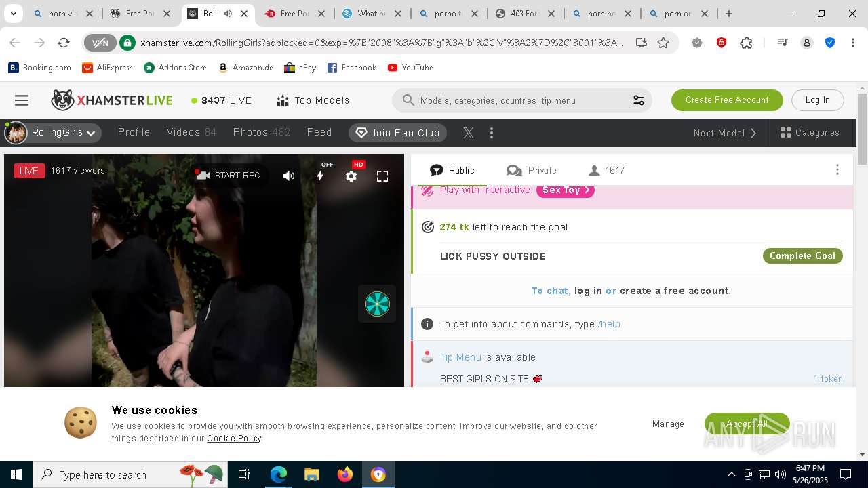
Task: Click the log in link in chat
Action: pos(588,291)
